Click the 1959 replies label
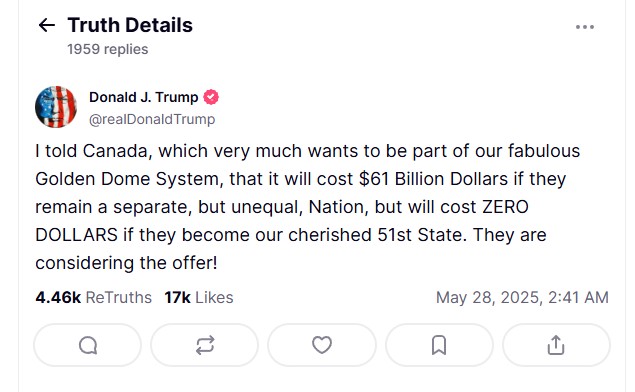 click(x=108, y=49)
